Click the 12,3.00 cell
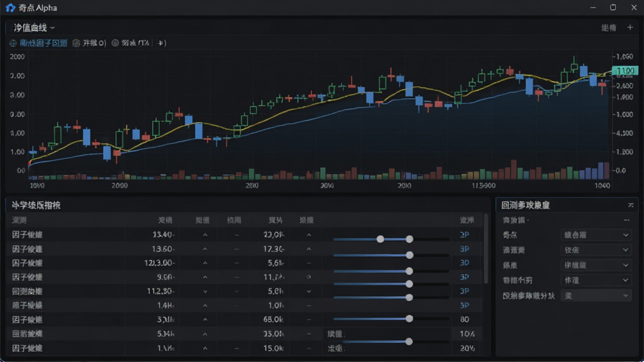 (159, 263)
